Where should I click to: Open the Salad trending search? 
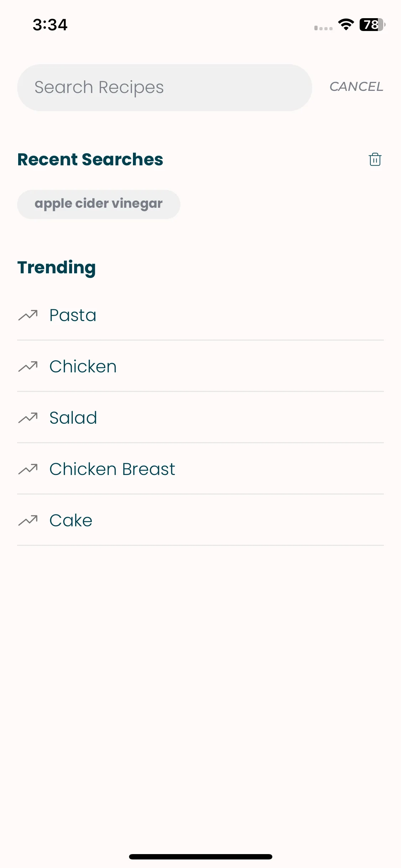(x=200, y=418)
